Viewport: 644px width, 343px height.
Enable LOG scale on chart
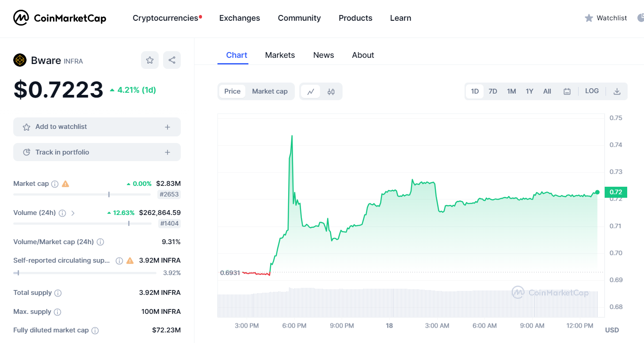click(x=592, y=91)
